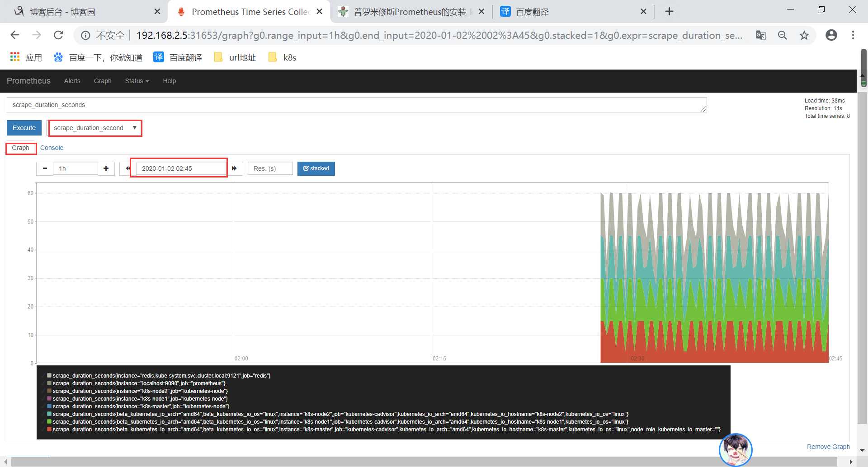Switch to the 百度翻译 browser tab
Screen dimensions: 868x467
572,12
